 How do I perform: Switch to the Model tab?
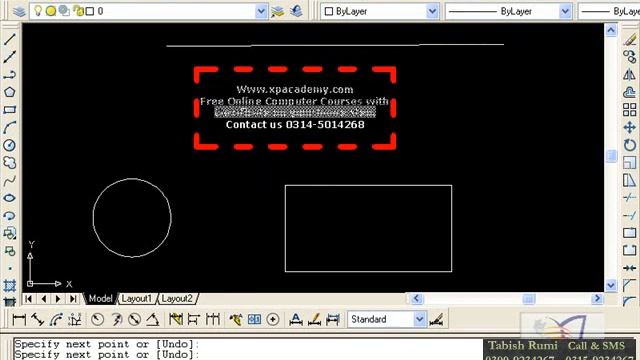(x=100, y=299)
